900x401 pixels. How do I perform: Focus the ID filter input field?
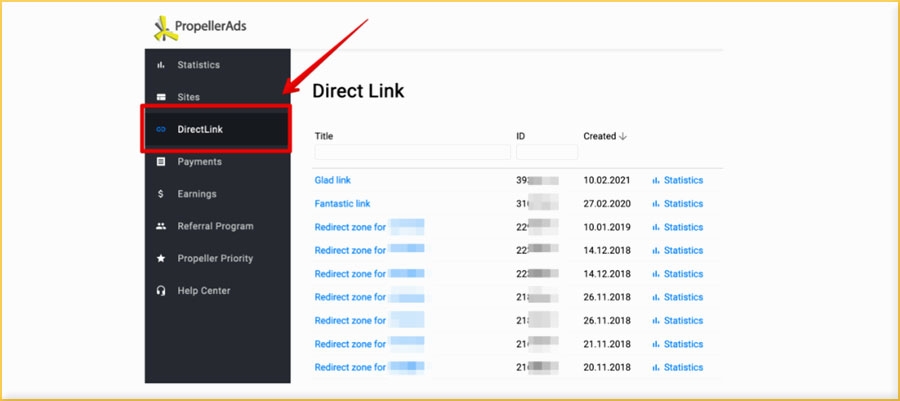[x=547, y=153]
